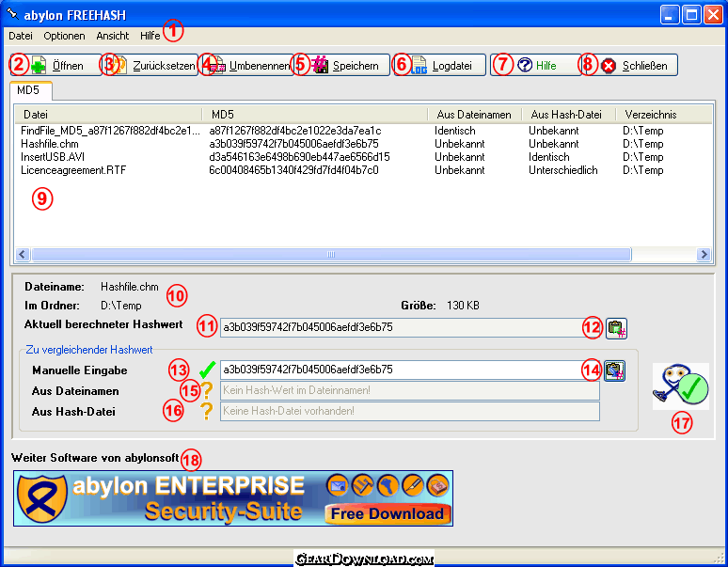Open the Optionen menu

64,36
